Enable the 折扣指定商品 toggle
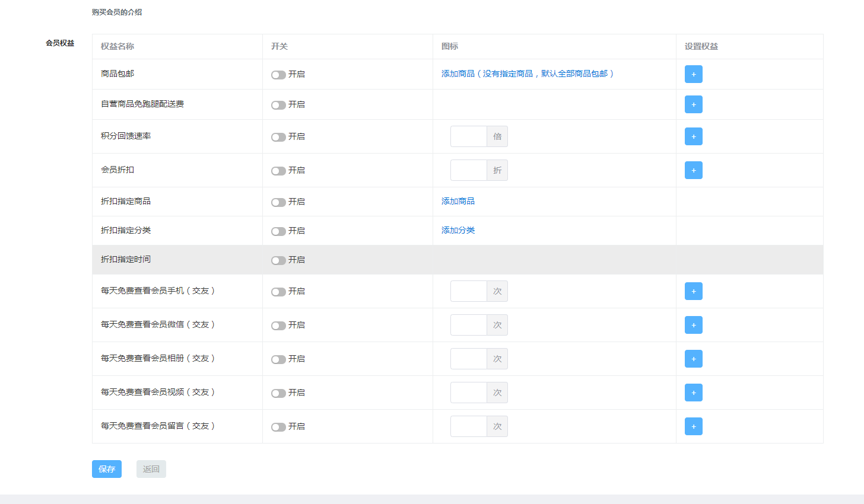The width and height of the screenshot is (864, 504). point(278,202)
